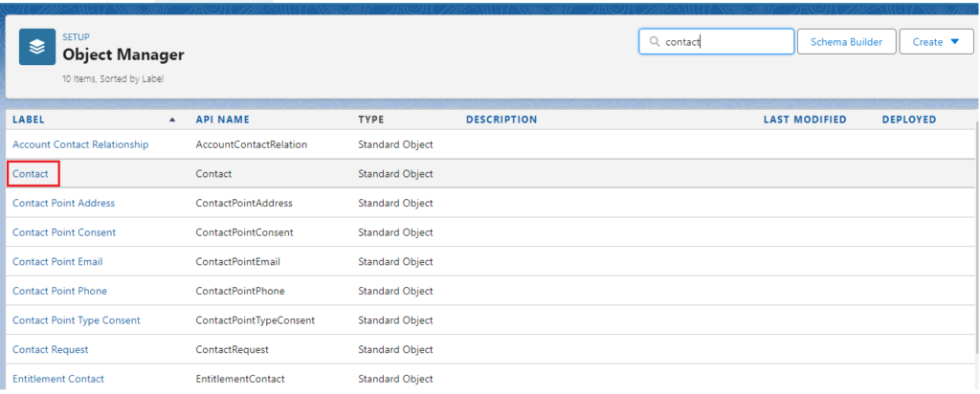Sort by the Last Modified column header

[804, 120]
